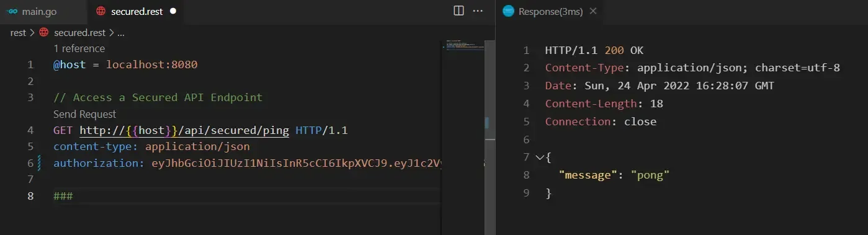The image size is (868, 235).
Task: Click the breadcrumb ellipsis after secured.rest
Action: 121,33
